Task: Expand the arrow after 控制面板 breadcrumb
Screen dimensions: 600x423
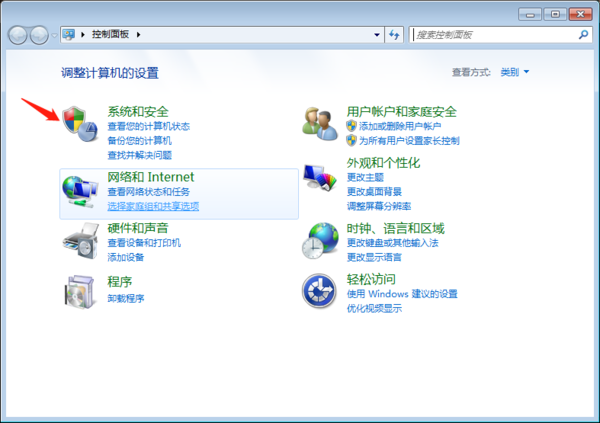Action: [x=139, y=34]
